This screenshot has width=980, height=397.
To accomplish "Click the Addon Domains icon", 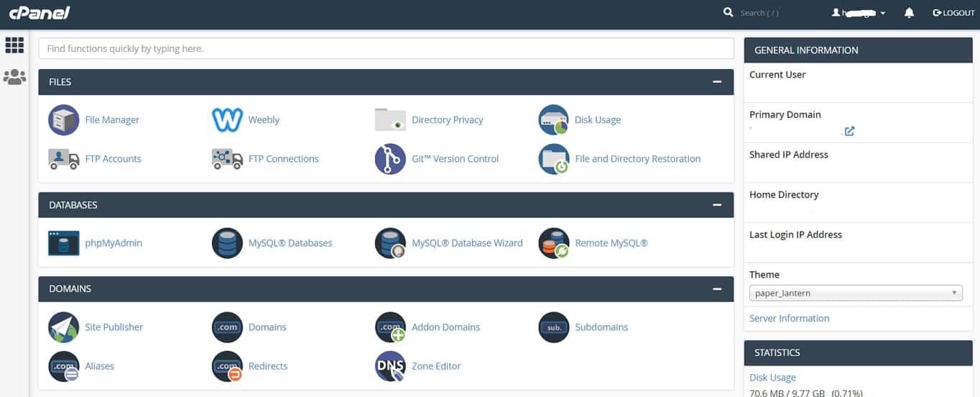I will coord(390,327).
